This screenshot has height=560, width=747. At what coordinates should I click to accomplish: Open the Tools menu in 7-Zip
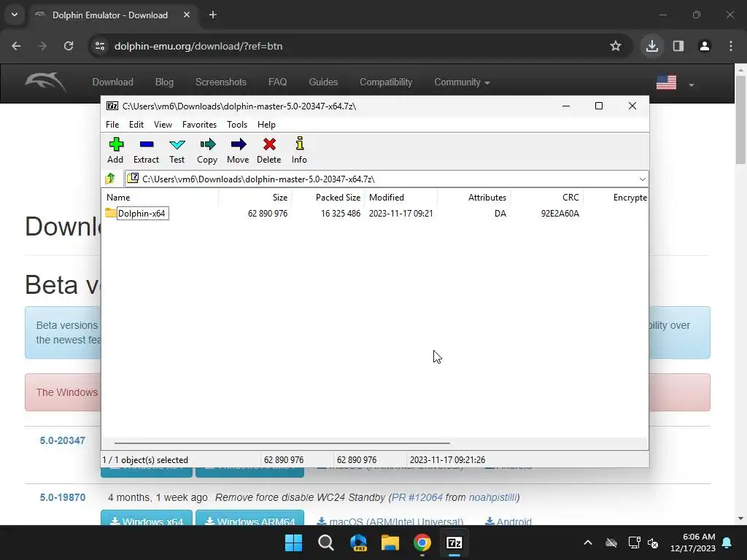click(237, 124)
